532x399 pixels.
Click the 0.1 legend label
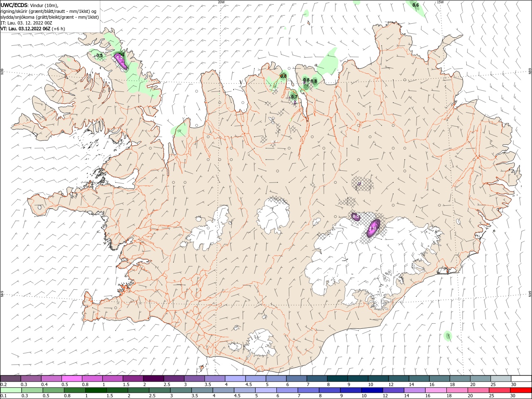click(3, 396)
